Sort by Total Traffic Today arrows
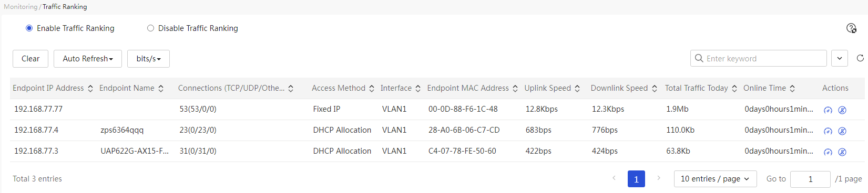 734,89
